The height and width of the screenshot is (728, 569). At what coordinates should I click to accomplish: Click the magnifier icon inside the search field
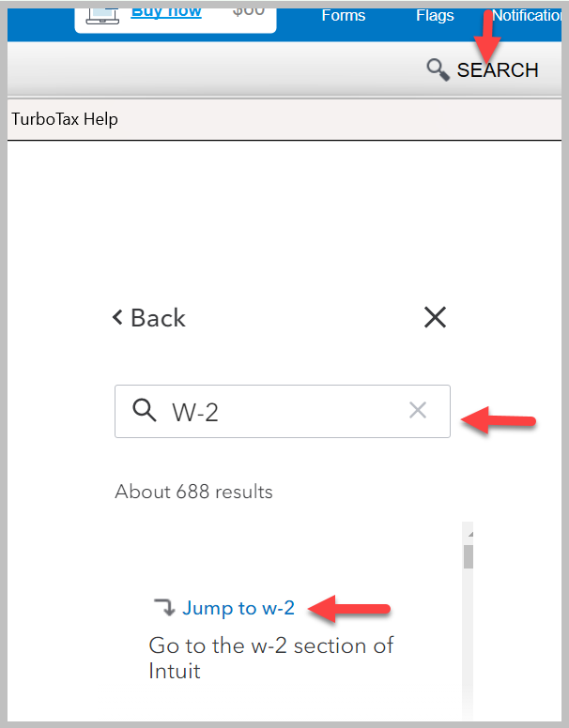point(144,410)
